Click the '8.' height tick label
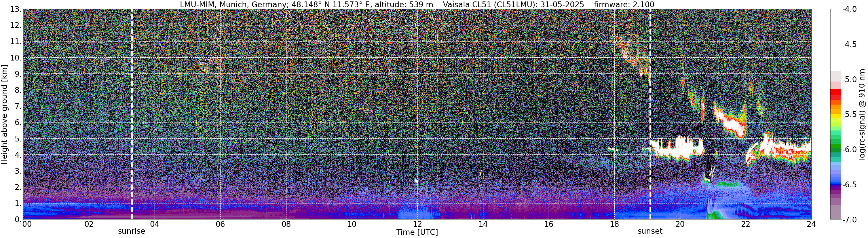Viewport: 868px width, 238px height. [x=18, y=90]
